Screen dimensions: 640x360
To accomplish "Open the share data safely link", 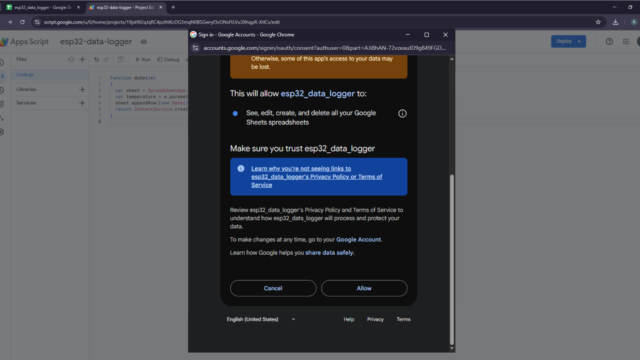I will click(329, 253).
